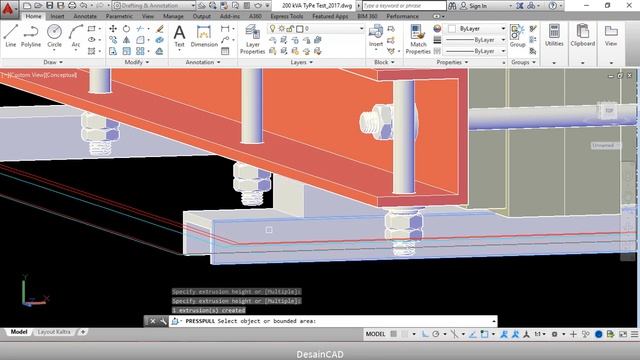Click the Plot (print) icon in quick access toolbar
The width and height of the screenshot is (640, 360).
pos(72,6)
